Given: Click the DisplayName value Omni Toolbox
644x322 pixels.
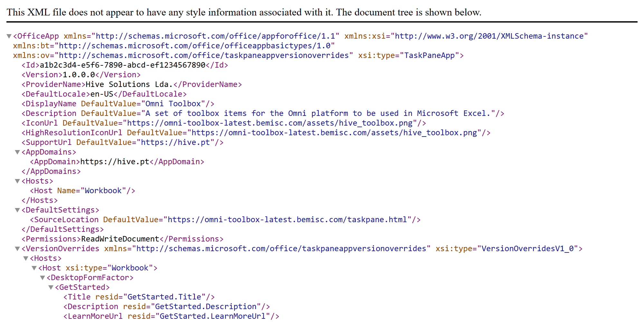Looking at the screenshot, I should [173, 104].
